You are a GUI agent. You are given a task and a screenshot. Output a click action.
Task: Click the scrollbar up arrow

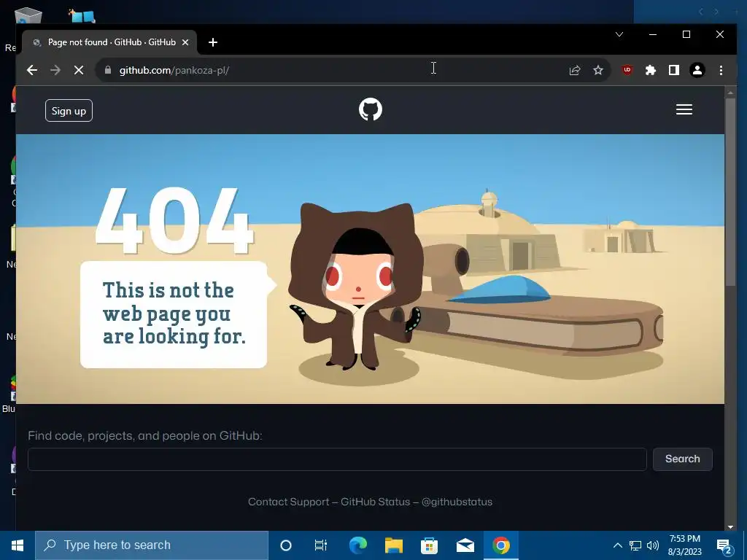pyautogui.click(x=730, y=92)
